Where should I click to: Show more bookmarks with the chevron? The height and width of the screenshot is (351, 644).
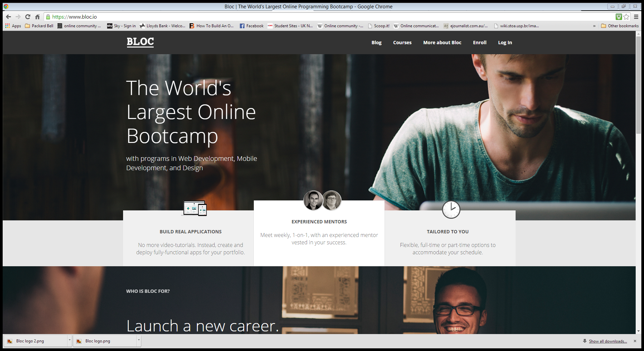594,26
